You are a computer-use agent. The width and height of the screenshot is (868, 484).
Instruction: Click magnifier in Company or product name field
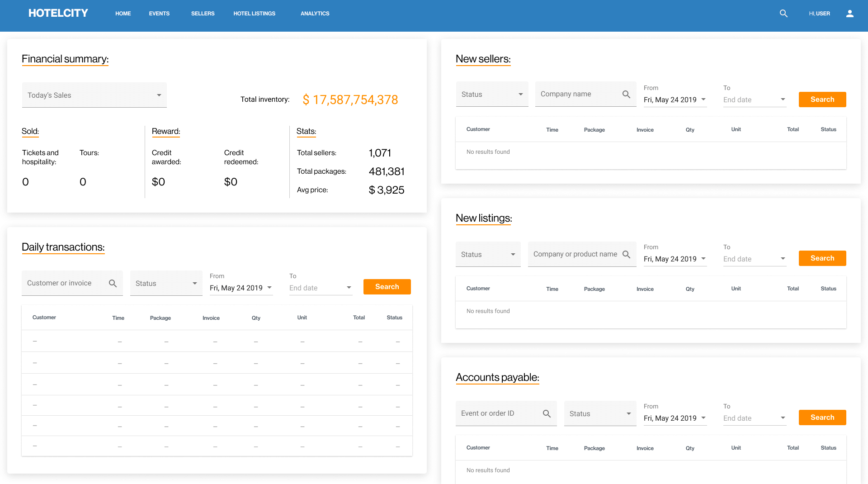click(x=626, y=254)
